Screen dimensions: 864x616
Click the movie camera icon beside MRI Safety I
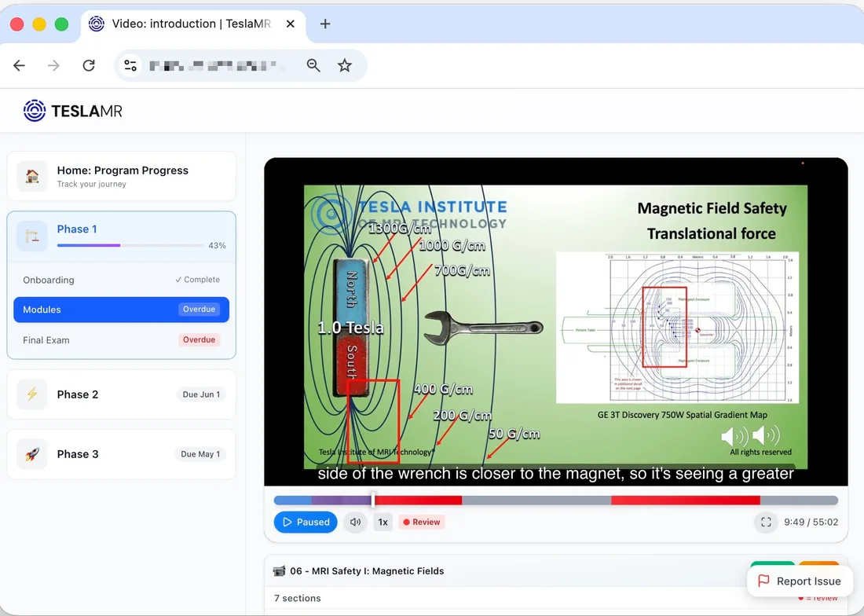[280, 570]
